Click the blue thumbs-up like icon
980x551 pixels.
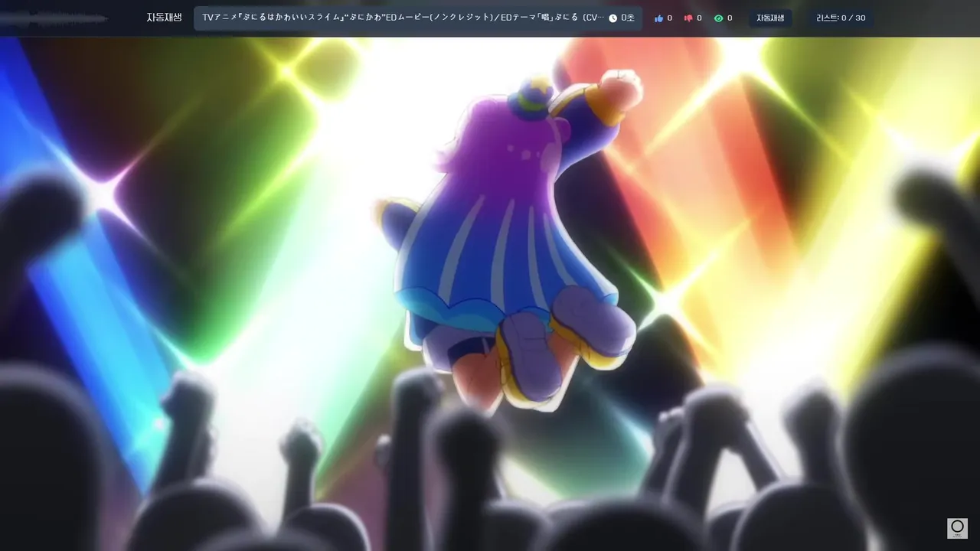coord(658,18)
